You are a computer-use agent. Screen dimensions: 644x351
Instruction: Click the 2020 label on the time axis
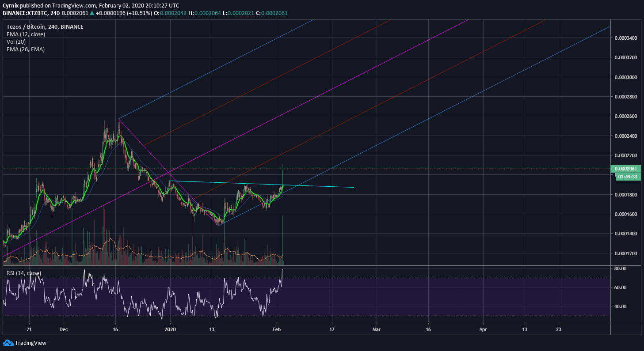[x=170, y=329]
